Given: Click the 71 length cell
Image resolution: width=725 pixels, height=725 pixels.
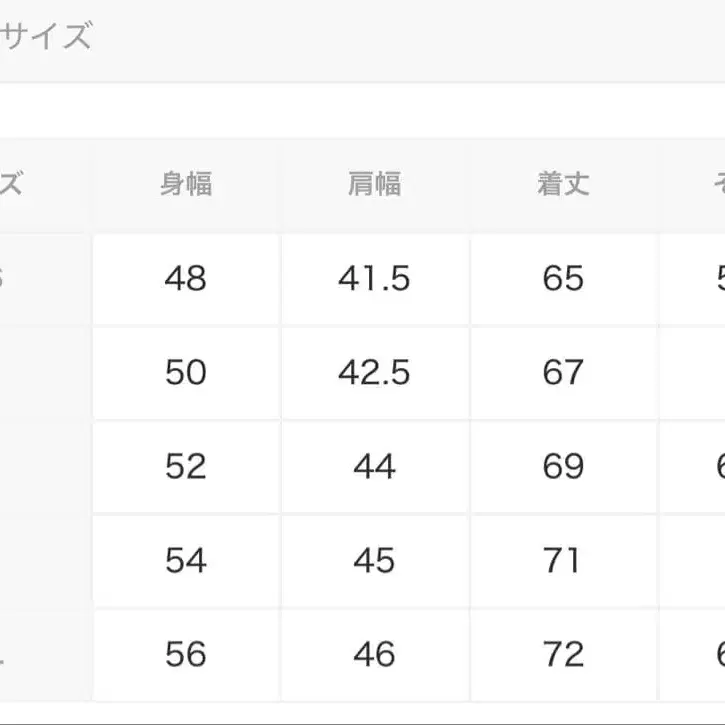Looking at the screenshot, I should click(563, 561).
